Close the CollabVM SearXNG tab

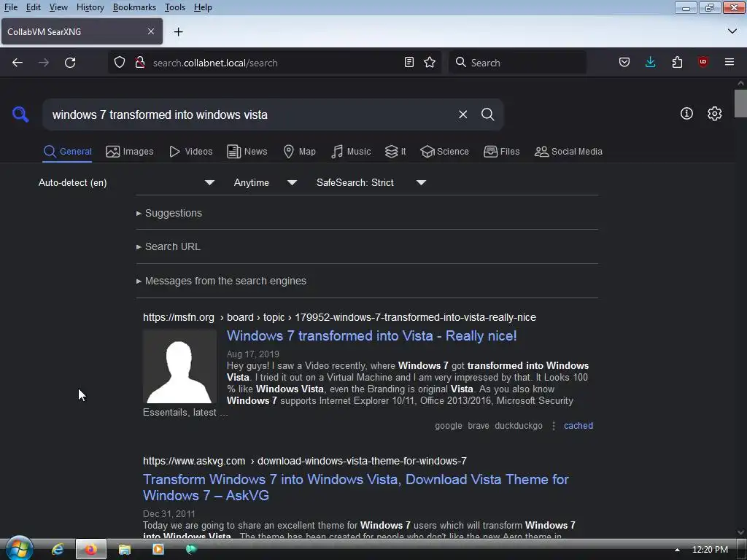[151, 31]
